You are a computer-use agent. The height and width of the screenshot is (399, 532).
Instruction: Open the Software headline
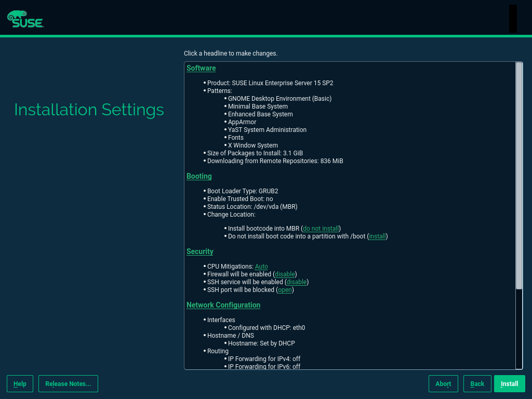(201, 68)
